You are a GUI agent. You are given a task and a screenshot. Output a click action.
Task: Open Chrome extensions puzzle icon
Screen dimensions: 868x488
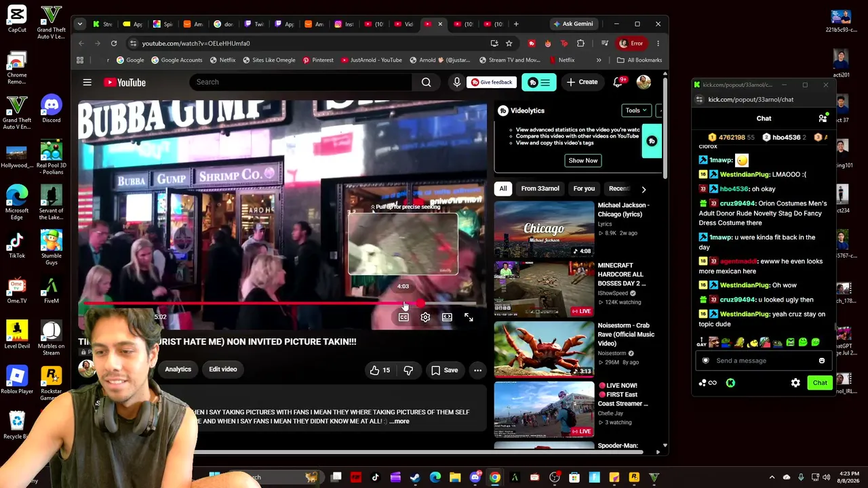coord(580,43)
